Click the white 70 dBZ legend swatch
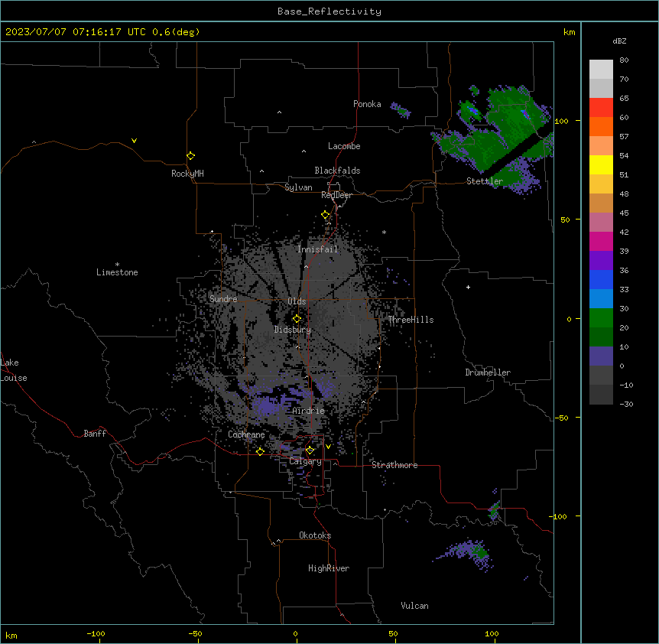The height and width of the screenshot is (644, 659). (601, 69)
